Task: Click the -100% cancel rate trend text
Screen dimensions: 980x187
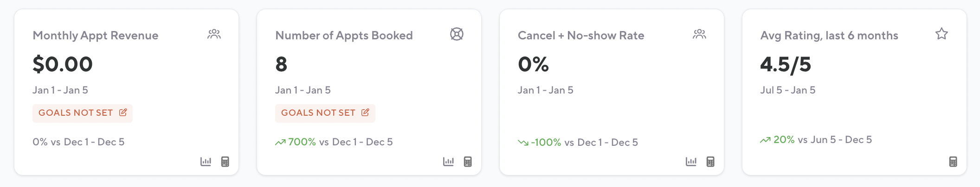Action: pos(546,143)
